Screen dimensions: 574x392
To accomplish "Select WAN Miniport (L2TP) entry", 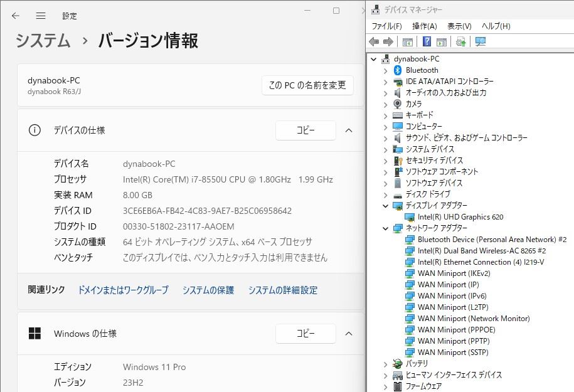I will pos(453,307).
